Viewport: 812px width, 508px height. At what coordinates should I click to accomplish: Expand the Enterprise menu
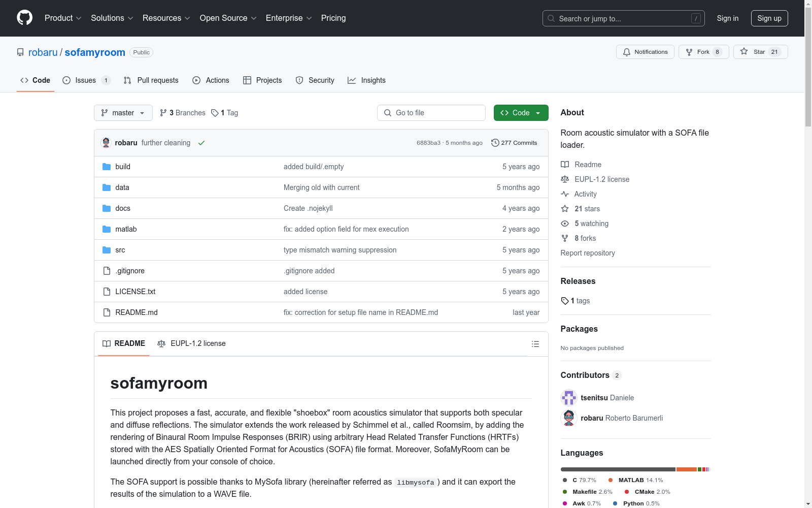[289, 18]
